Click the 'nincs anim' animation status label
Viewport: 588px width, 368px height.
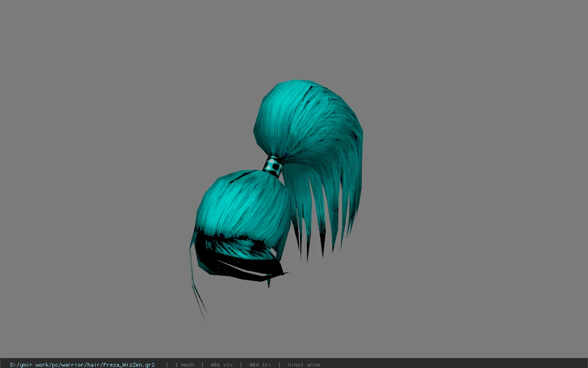[304, 365]
